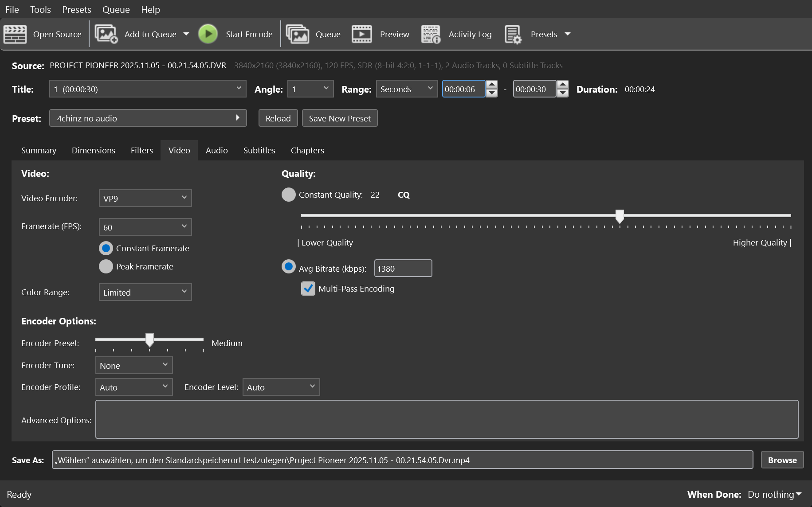Select the Constant Framerate radio button
The height and width of the screenshot is (507, 812).
click(106, 248)
